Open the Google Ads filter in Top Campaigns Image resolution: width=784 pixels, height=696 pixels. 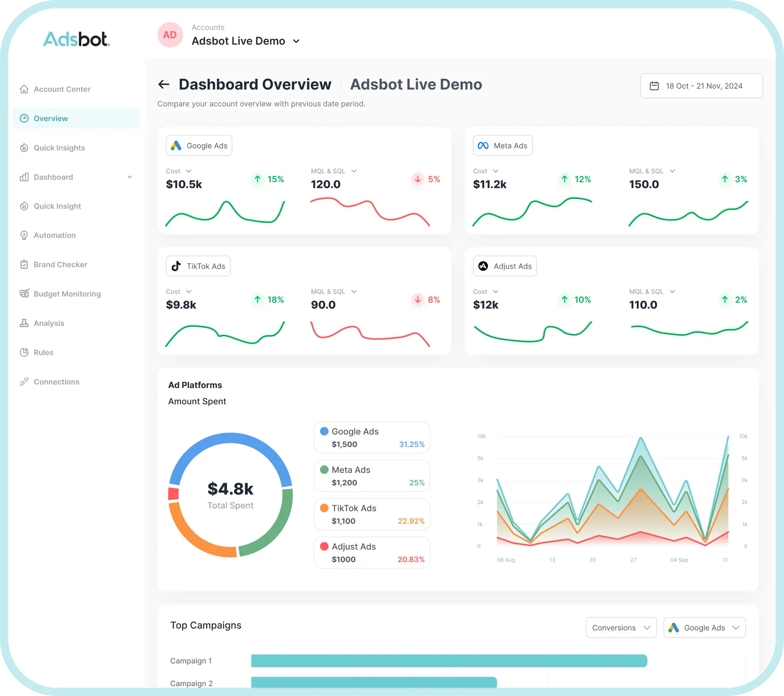705,628
